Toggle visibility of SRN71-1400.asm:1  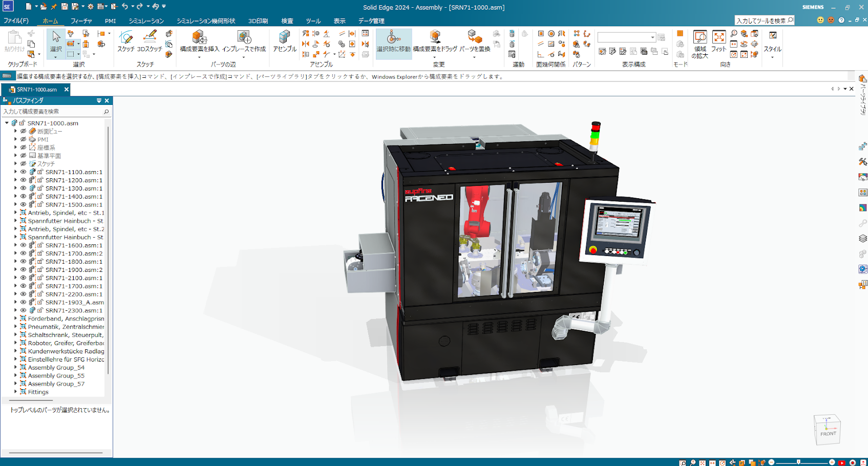[23, 197]
